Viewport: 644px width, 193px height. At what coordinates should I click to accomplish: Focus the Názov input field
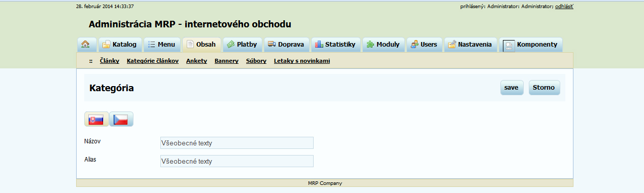[x=236, y=143]
